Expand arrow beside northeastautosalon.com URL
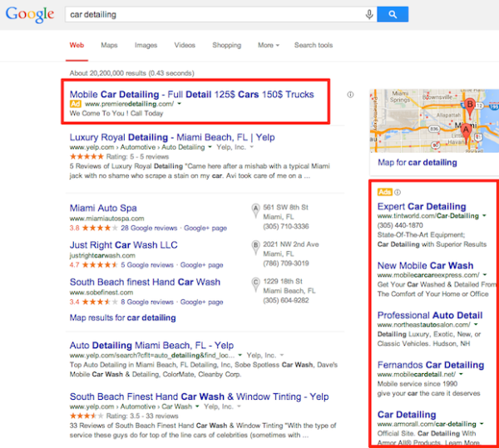 (x=476, y=324)
